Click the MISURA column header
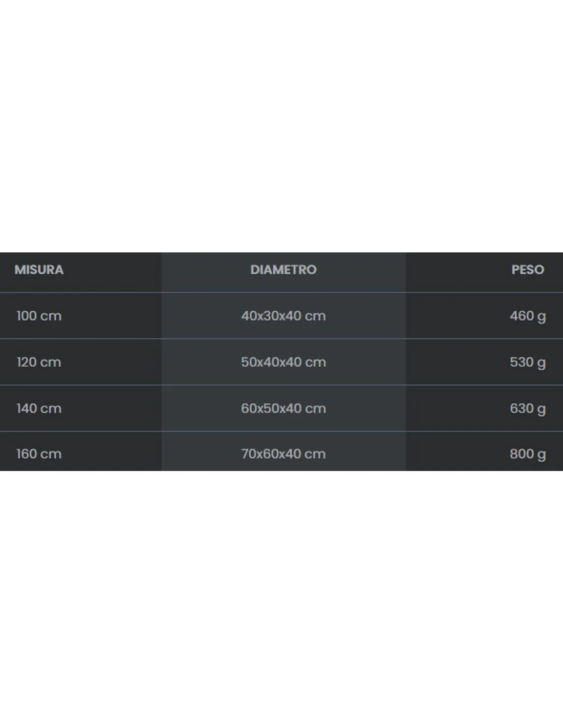This screenshot has width=563, height=728. pos(39,270)
